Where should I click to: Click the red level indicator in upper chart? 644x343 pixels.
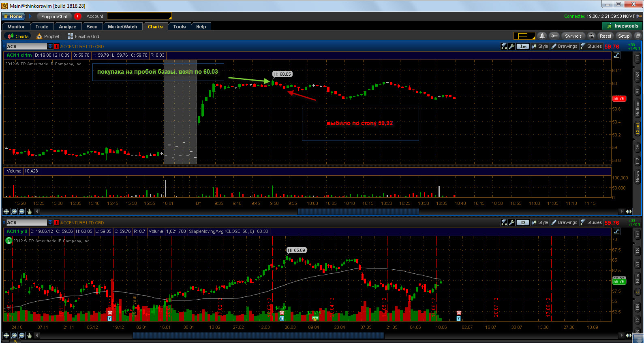click(x=57, y=47)
